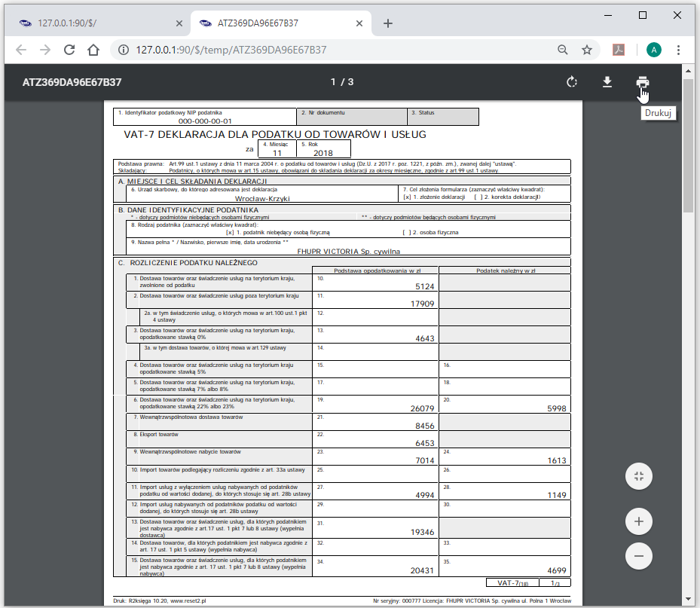
Task: Click the scrollbar down arrow
Action: coord(688,599)
